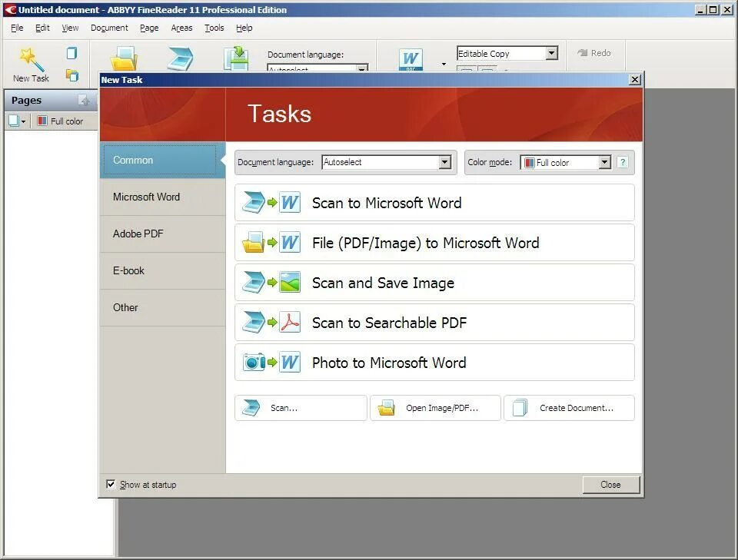Click the scanner icon in main toolbar
This screenshot has height=560, width=738.
tap(180, 59)
